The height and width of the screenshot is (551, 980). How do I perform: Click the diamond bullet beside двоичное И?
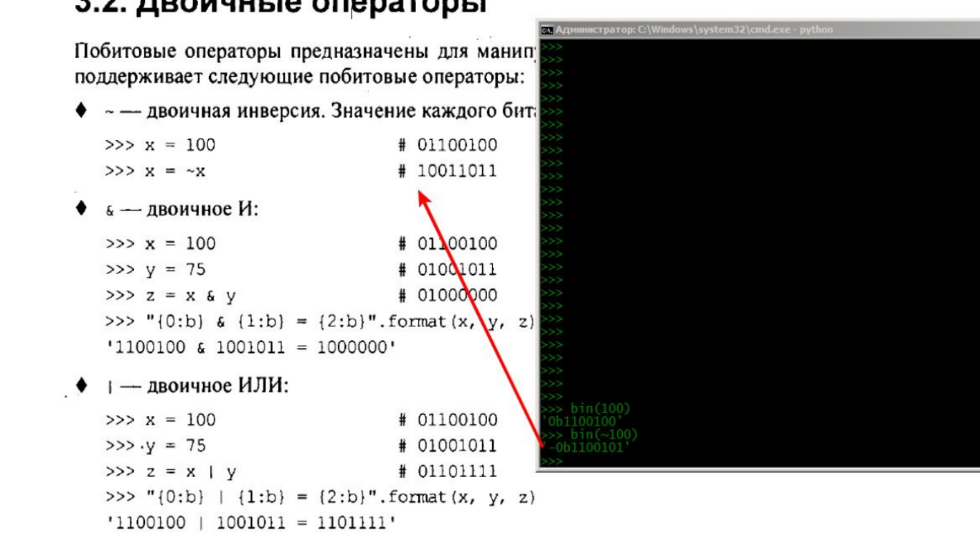click(81, 209)
